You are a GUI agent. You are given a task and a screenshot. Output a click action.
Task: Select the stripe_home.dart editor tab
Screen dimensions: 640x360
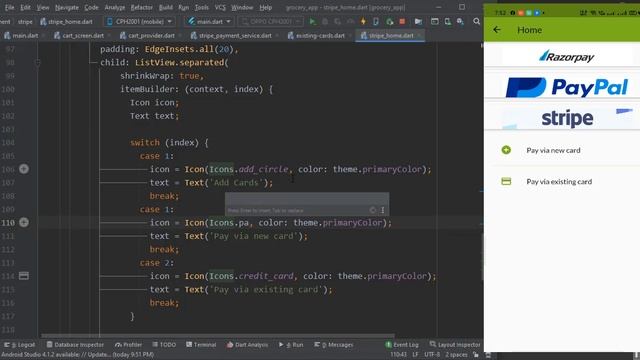pos(391,36)
